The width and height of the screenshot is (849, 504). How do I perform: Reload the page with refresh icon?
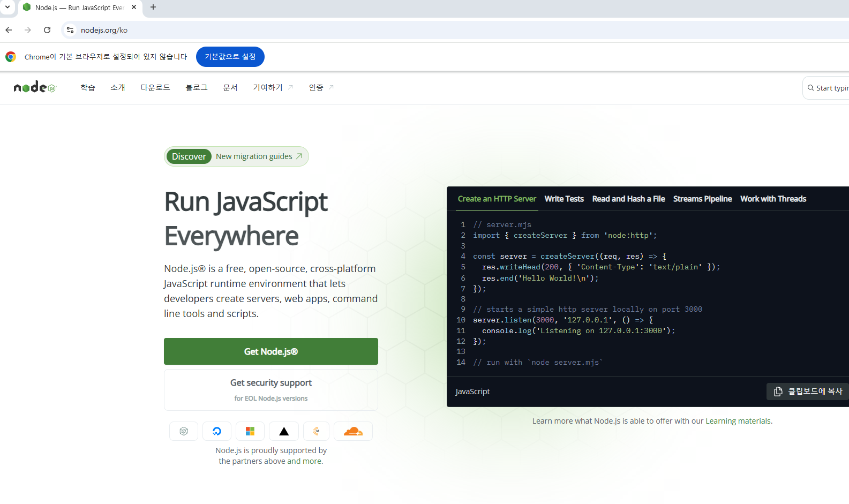(x=47, y=30)
